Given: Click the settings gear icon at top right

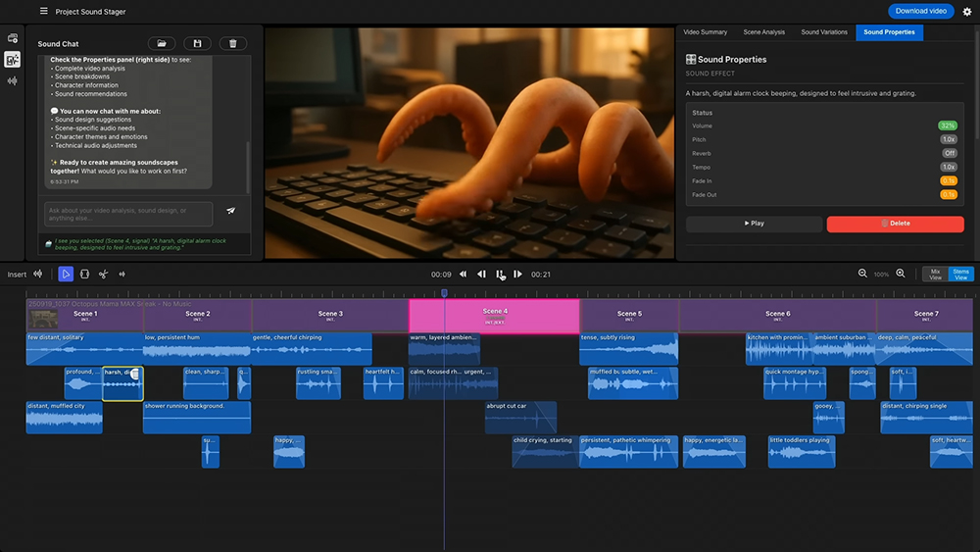Looking at the screenshot, I should 967,12.
